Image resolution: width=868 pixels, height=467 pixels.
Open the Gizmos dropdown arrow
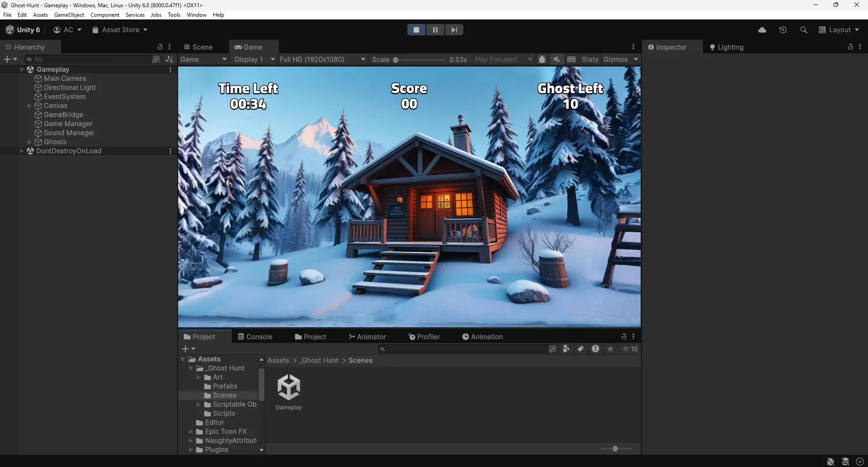tap(636, 59)
